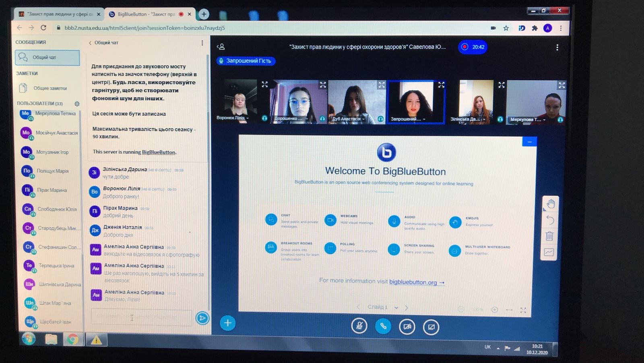Fullscreen the Дорошенко webcam
Image resolution: width=644 pixels, height=363 pixels.
coord(323,85)
